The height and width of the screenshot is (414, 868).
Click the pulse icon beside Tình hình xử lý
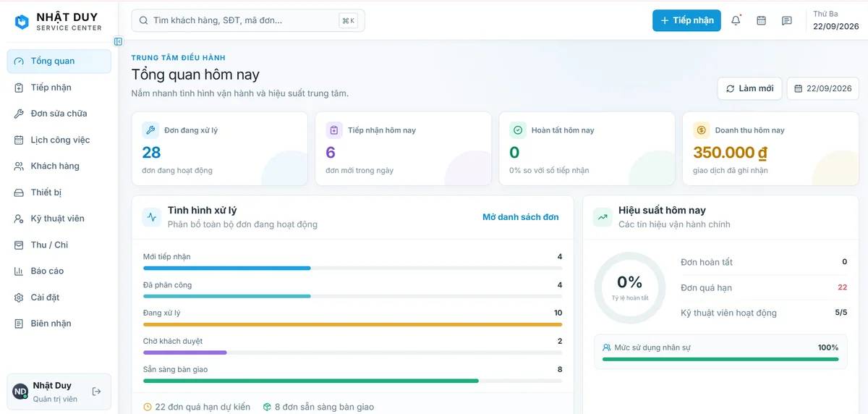[152, 216]
